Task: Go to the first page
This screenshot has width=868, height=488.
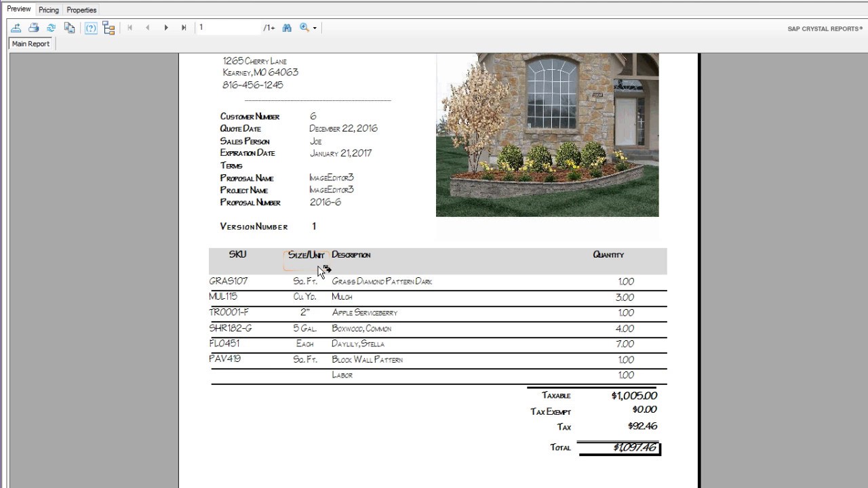Action: pyautogui.click(x=130, y=28)
